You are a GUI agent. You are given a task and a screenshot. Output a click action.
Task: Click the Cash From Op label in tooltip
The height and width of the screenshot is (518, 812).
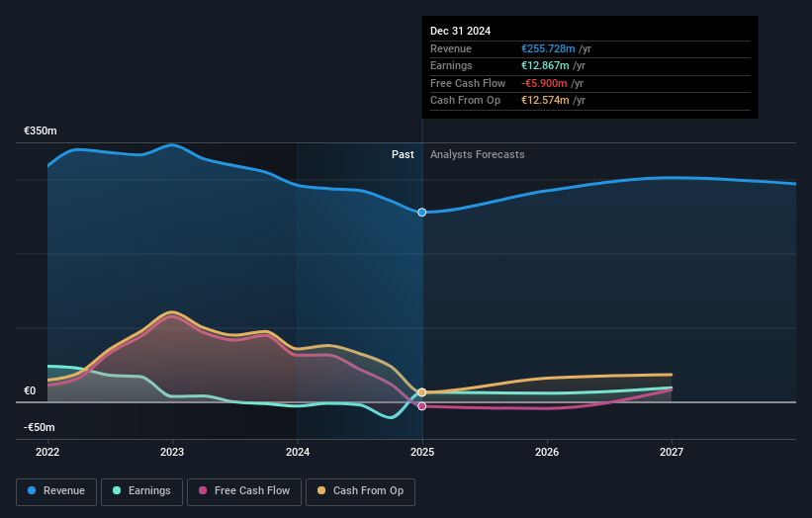pos(465,101)
